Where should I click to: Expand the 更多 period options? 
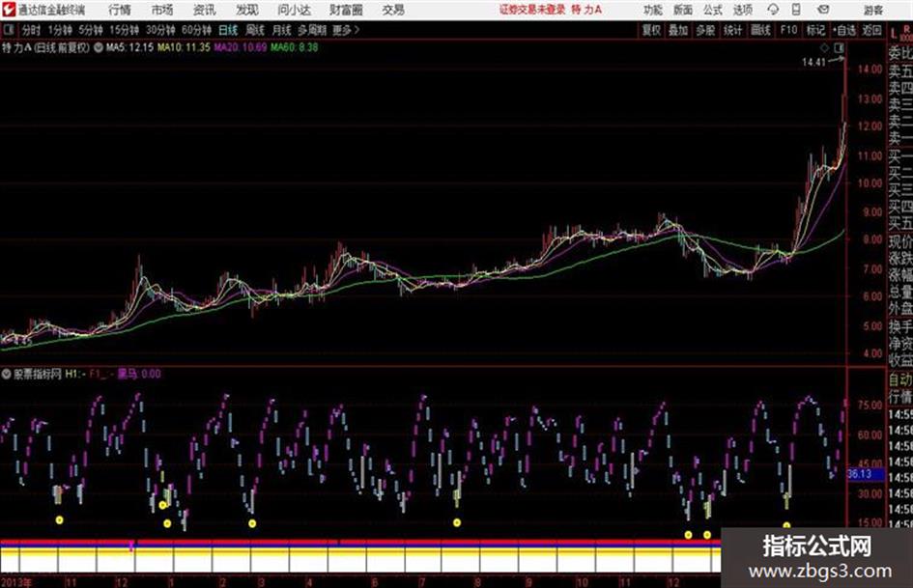click(346, 30)
